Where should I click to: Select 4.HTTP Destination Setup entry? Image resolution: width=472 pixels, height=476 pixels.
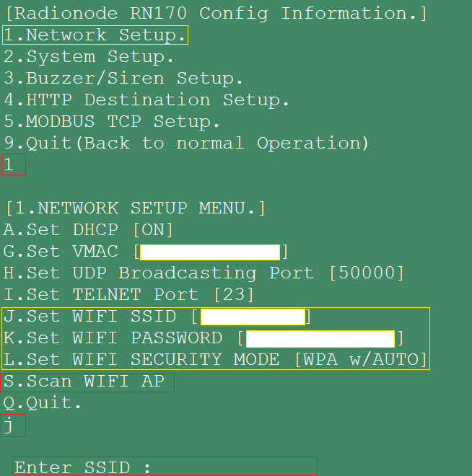click(147, 100)
